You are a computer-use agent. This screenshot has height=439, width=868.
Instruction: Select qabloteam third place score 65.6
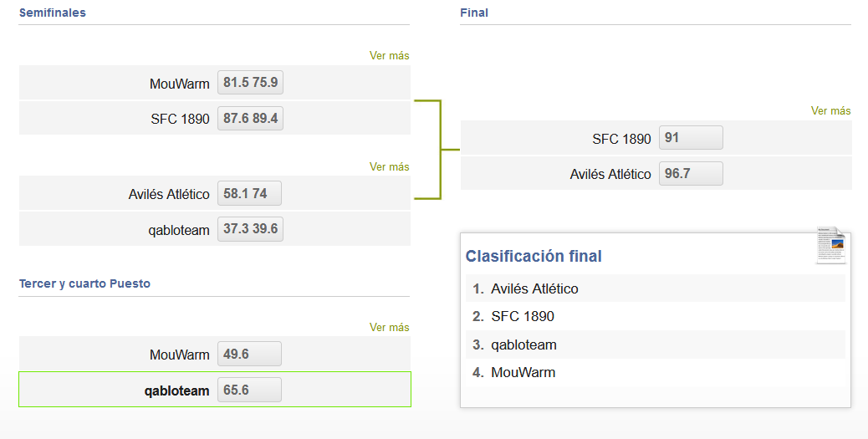click(x=250, y=391)
